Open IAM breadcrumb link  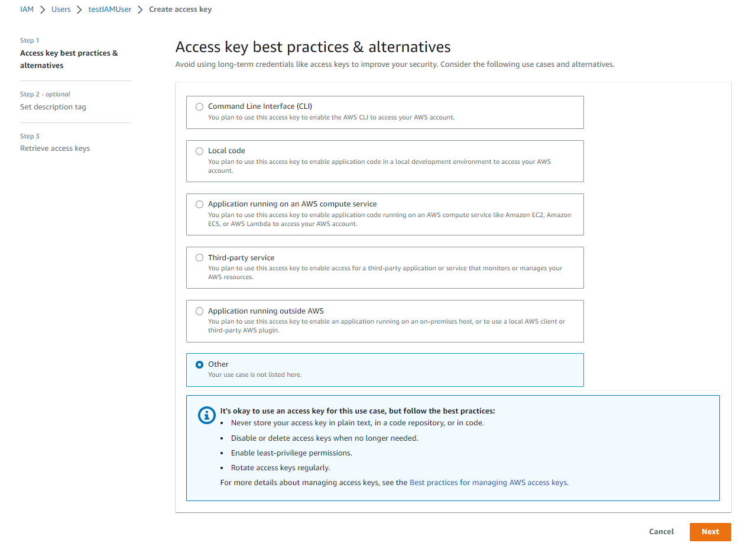click(x=27, y=9)
